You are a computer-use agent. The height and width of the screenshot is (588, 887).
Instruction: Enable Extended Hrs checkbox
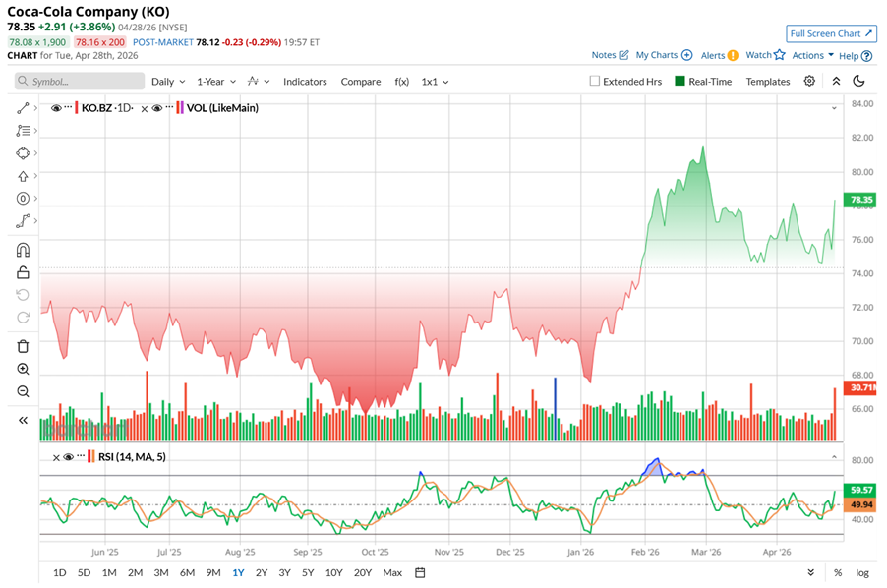point(595,81)
